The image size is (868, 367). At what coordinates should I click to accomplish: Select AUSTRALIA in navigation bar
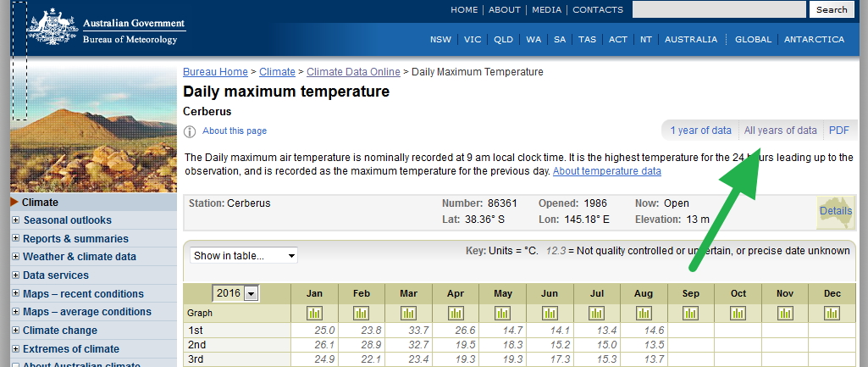691,39
